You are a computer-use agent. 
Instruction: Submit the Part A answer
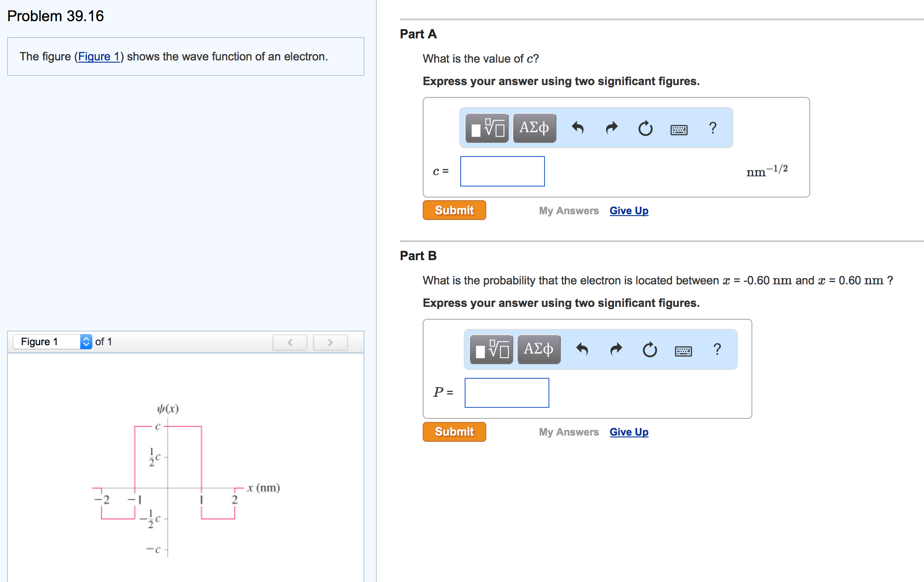point(454,210)
